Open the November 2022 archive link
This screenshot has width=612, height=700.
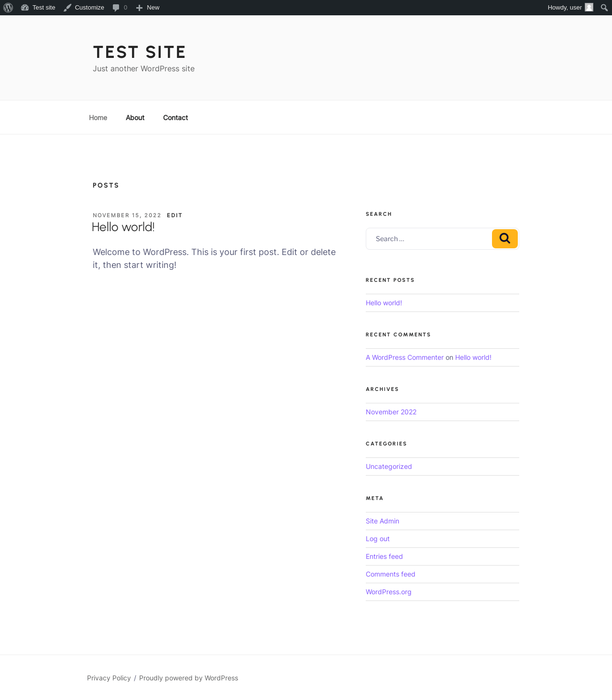[391, 412]
